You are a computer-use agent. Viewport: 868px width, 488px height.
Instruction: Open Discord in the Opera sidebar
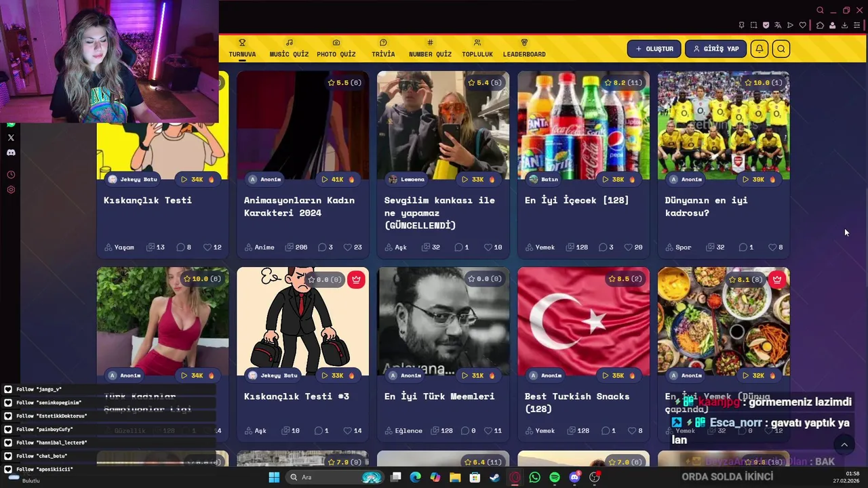(x=11, y=152)
